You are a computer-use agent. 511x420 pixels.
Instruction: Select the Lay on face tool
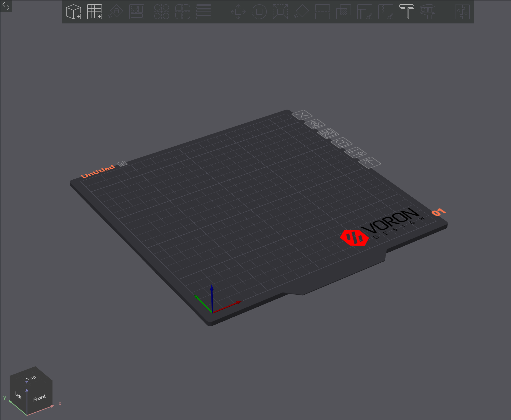click(x=301, y=12)
